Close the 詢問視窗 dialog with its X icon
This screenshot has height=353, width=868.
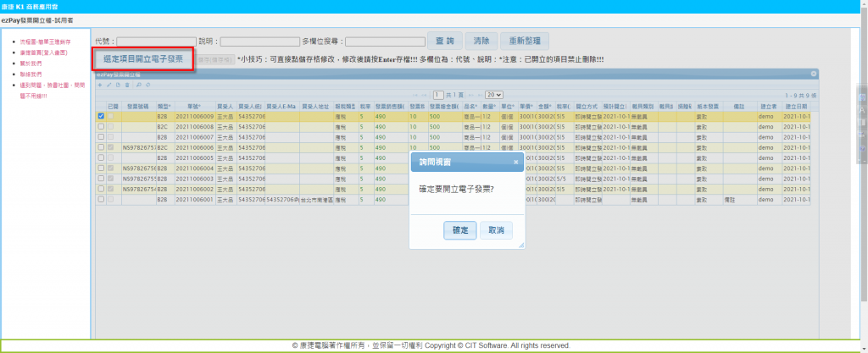coord(516,160)
